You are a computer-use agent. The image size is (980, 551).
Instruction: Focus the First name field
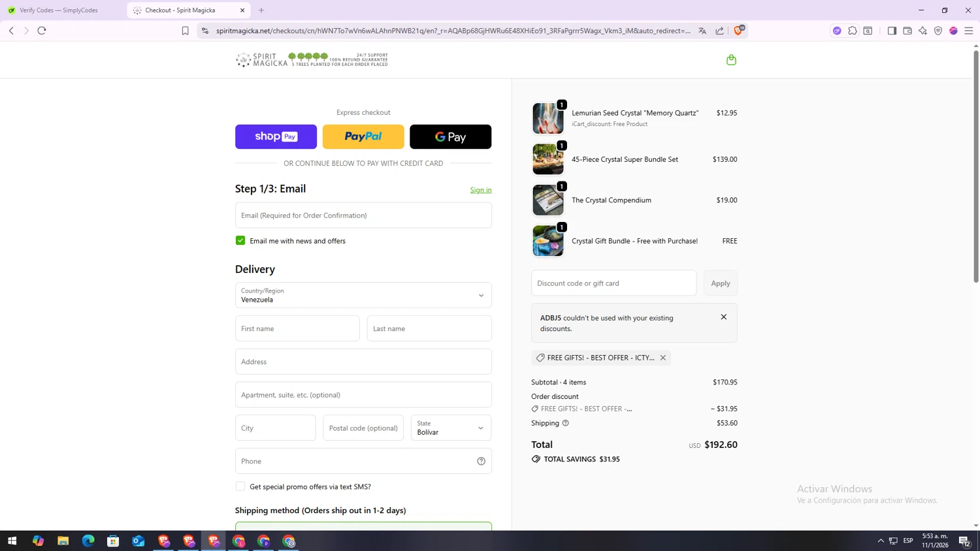point(297,328)
